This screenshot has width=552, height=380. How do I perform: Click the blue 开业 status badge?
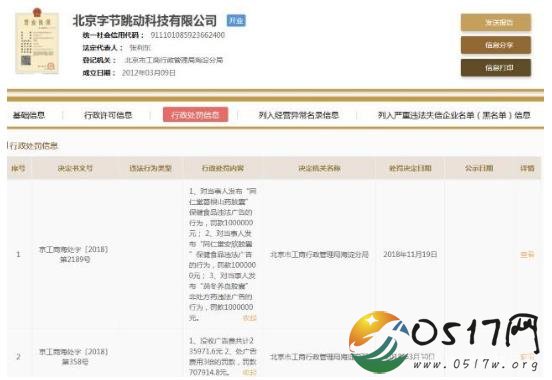236,21
